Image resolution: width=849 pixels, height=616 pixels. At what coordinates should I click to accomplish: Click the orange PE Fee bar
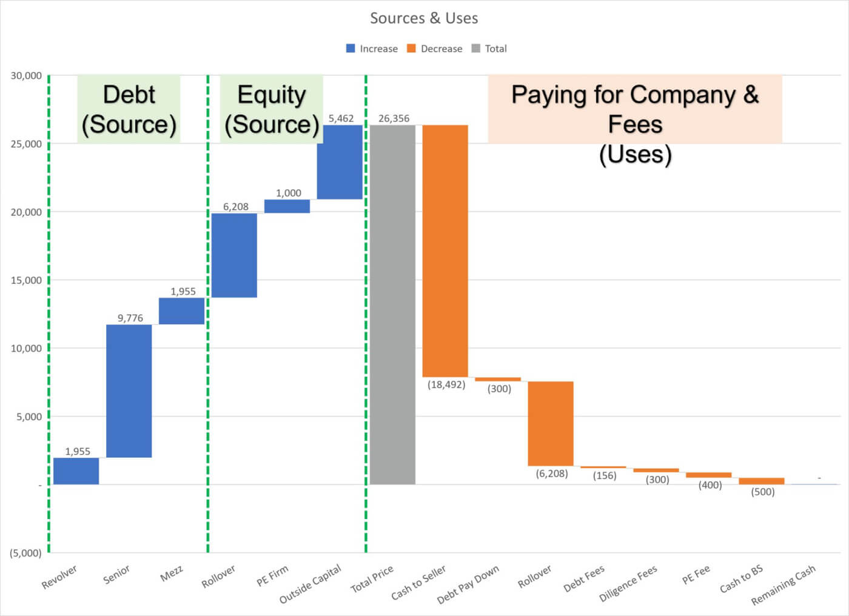(x=709, y=475)
